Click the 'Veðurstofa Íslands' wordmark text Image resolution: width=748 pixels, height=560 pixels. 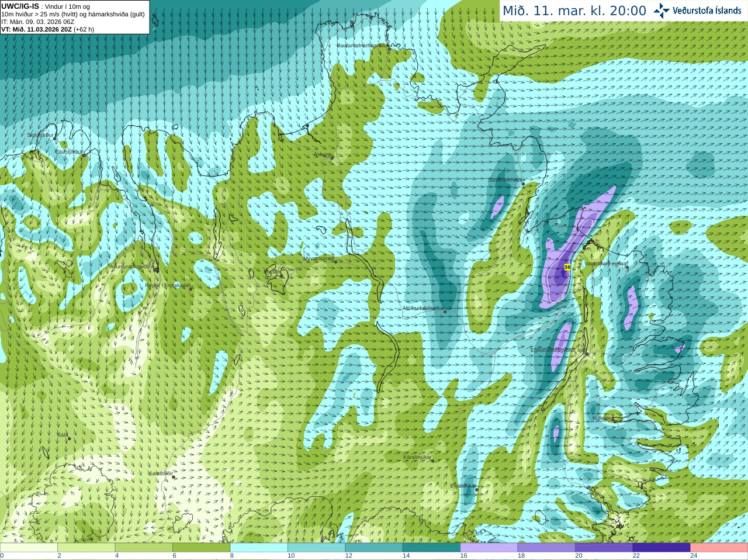(x=707, y=11)
